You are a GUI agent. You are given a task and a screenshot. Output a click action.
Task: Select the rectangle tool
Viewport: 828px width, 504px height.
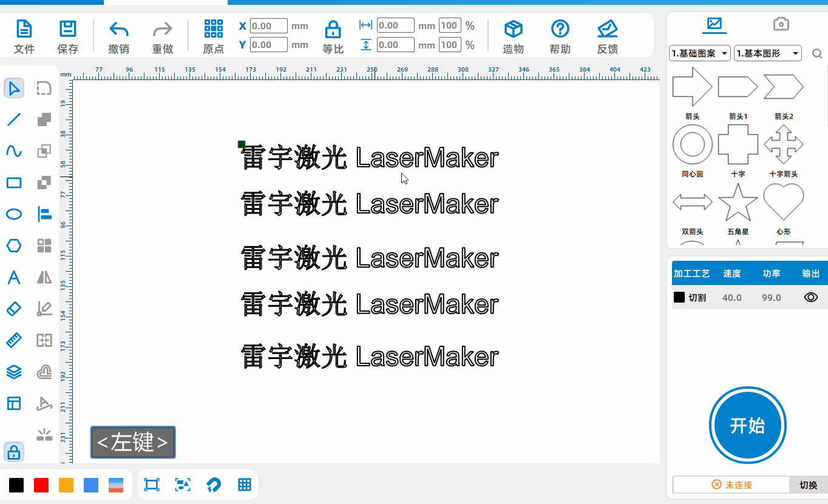[14, 183]
